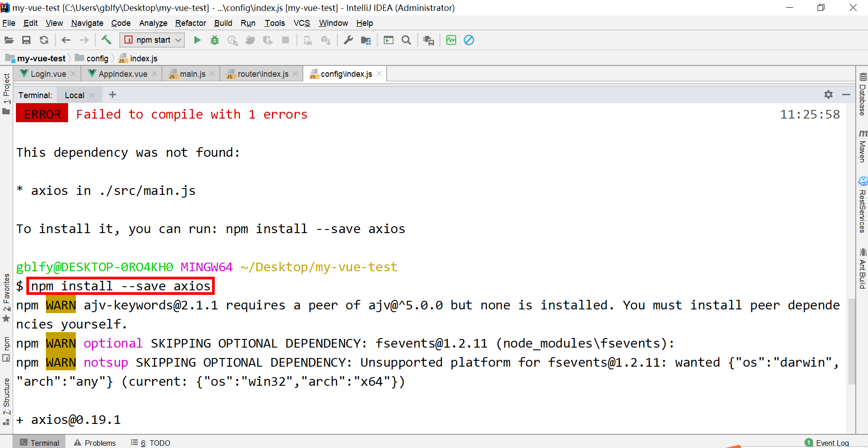
Task: Toggle the Favorites tool window stripe
Action: point(6,298)
